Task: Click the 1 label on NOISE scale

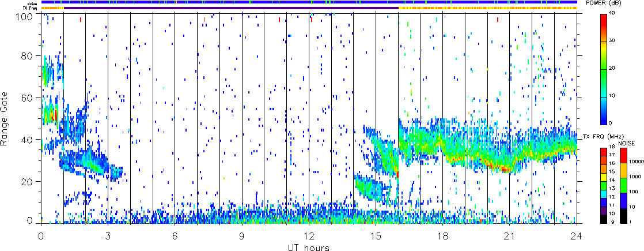Action: 630,222
